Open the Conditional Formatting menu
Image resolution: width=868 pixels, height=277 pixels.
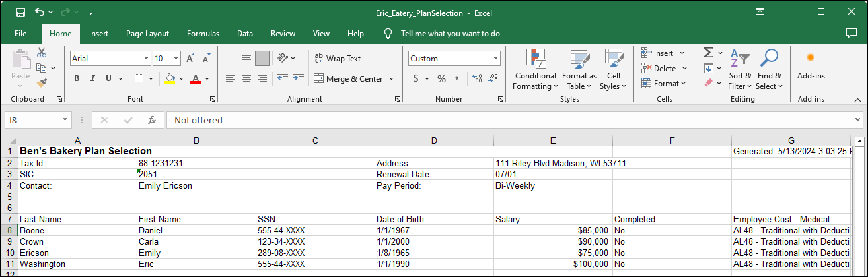(536, 69)
